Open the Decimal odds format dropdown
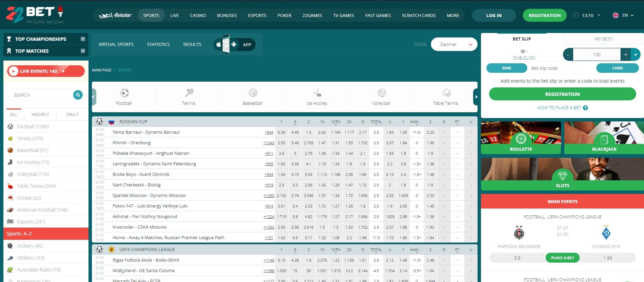 click(454, 44)
